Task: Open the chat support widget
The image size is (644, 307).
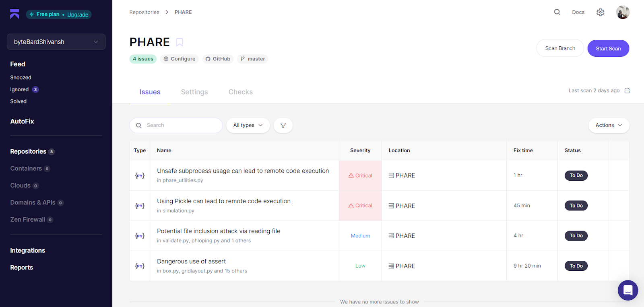Action: tap(627, 290)
